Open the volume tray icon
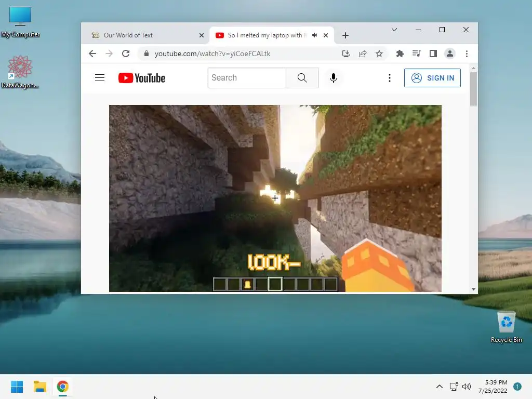This screenshot has height=399, width=532. point(467,387)
